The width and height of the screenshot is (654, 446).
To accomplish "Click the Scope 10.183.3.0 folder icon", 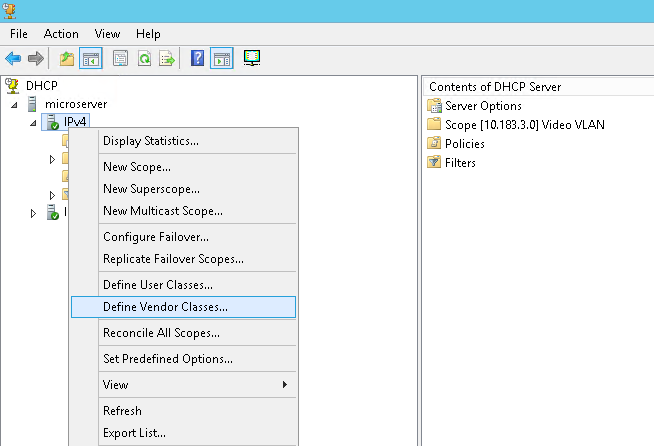I will [434, 124].
